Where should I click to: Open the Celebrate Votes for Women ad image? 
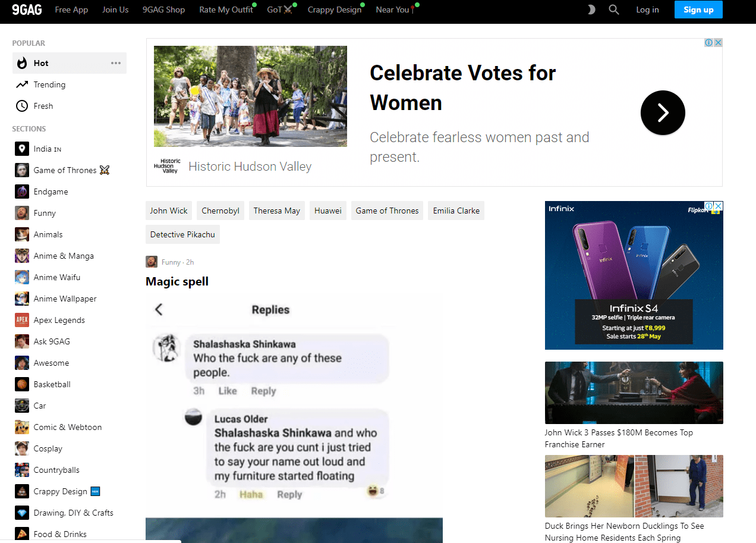pyautogui.click(x=250, y=96)
